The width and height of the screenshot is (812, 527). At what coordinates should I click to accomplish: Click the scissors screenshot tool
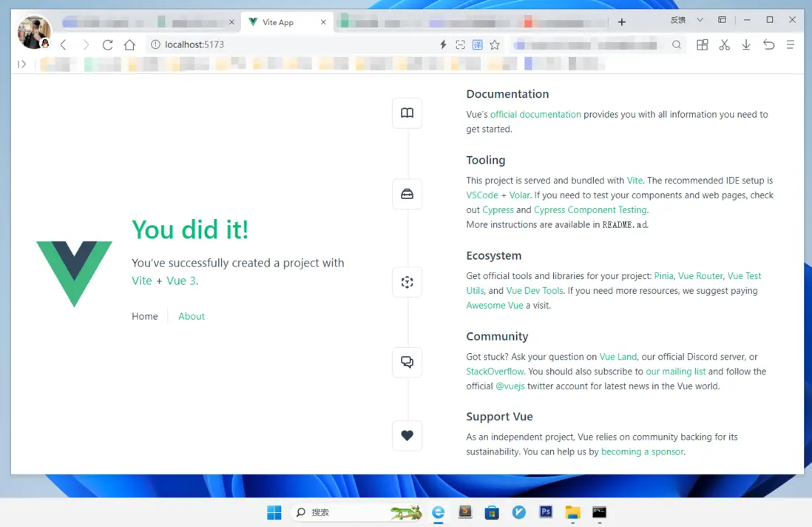(x=725, y=44)
